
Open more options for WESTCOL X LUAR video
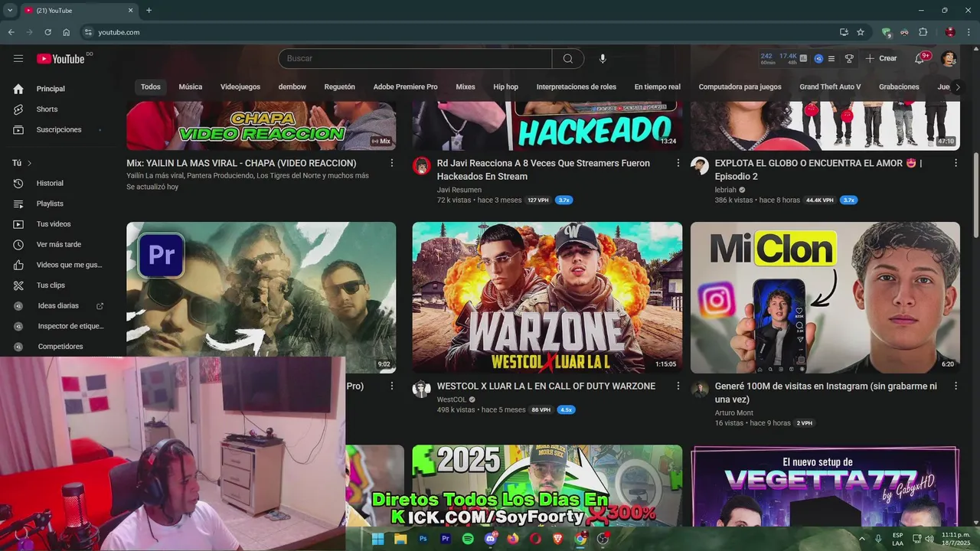678,386
